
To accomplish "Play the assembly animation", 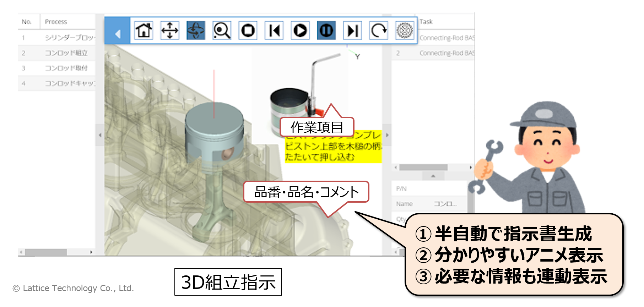I will coord(300,30).
